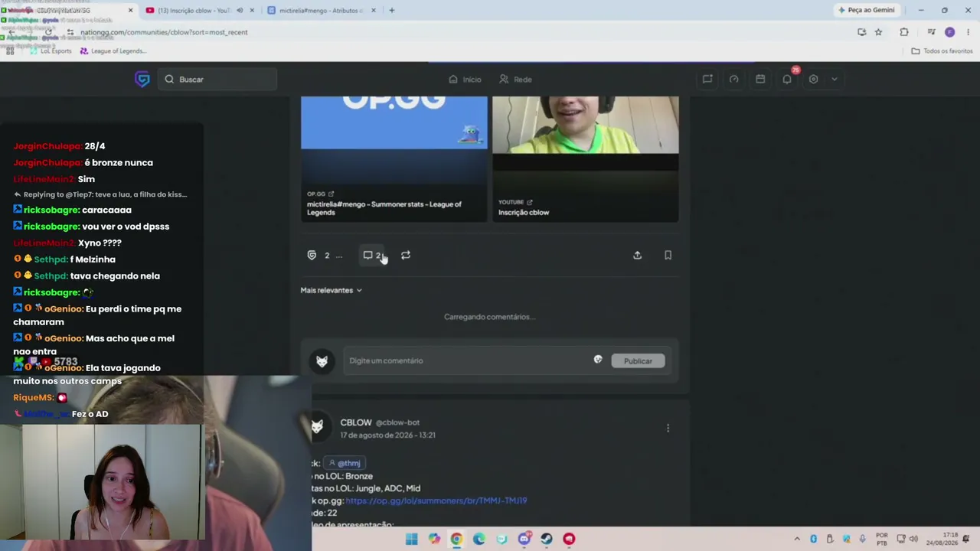Open the CBLOW author profile name
Screen dimensions: 980x551
point(356,422)
